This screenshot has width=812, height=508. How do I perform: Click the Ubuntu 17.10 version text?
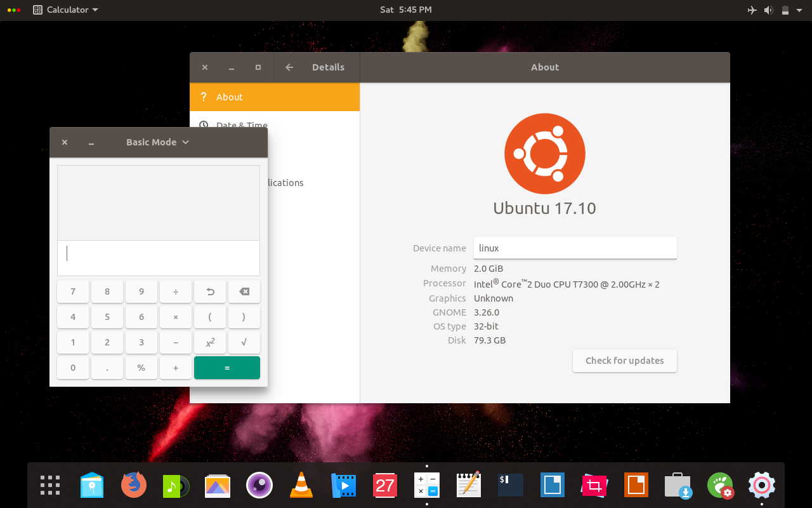(545, 208)
